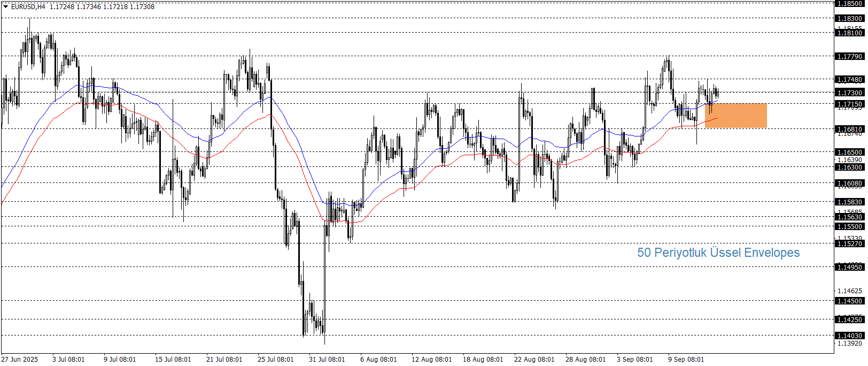Select the '50 Periyotluk Üssel Envelopes' text label
Viewport: 868px width, 366px height.
718,253
